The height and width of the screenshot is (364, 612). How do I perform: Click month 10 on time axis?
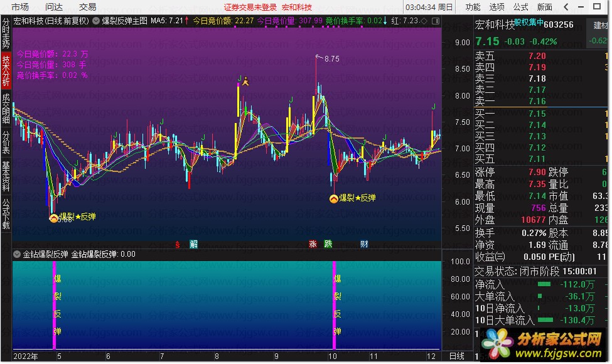[332, 356]
